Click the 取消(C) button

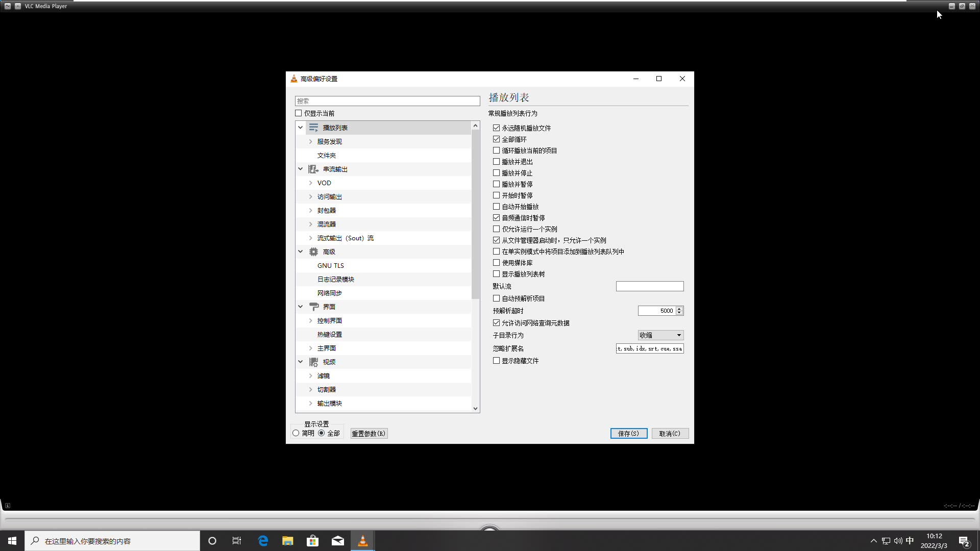click(670, 433)
